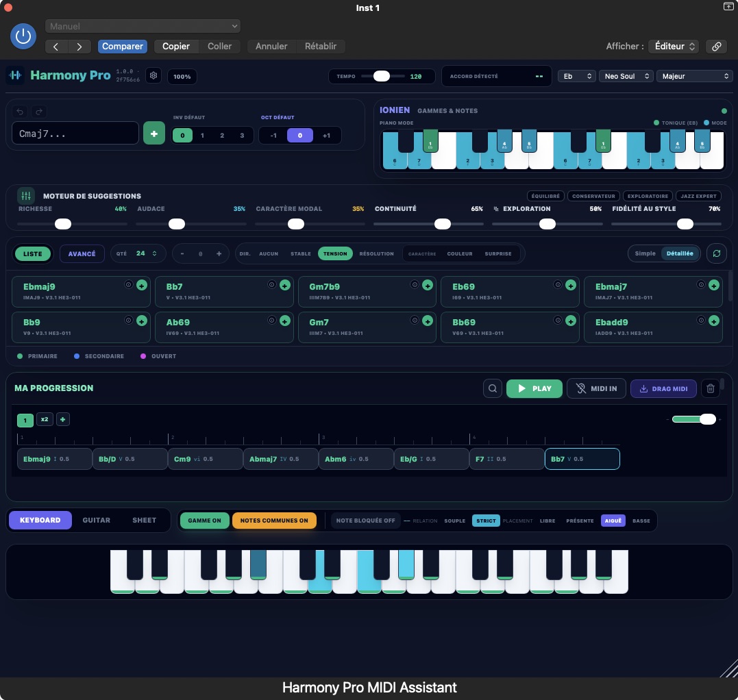Click the Copier button
The image size is (738, 700).
coord(175,46)
